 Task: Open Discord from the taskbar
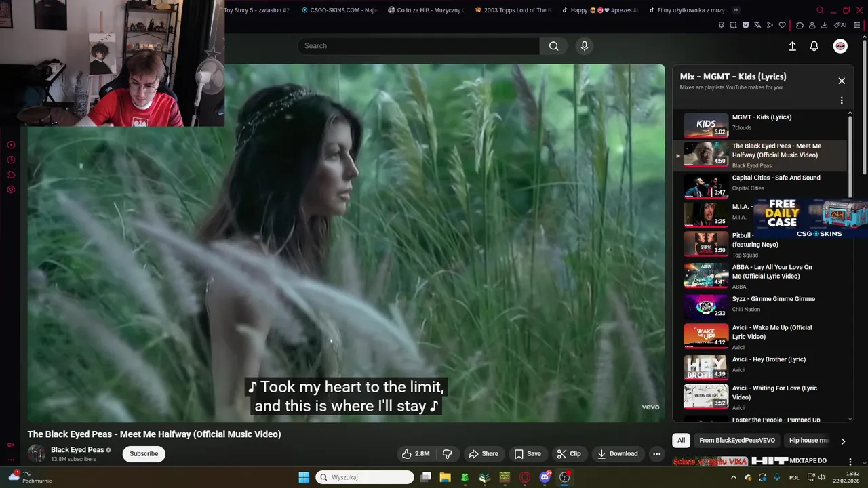click(x=545, y=477)
